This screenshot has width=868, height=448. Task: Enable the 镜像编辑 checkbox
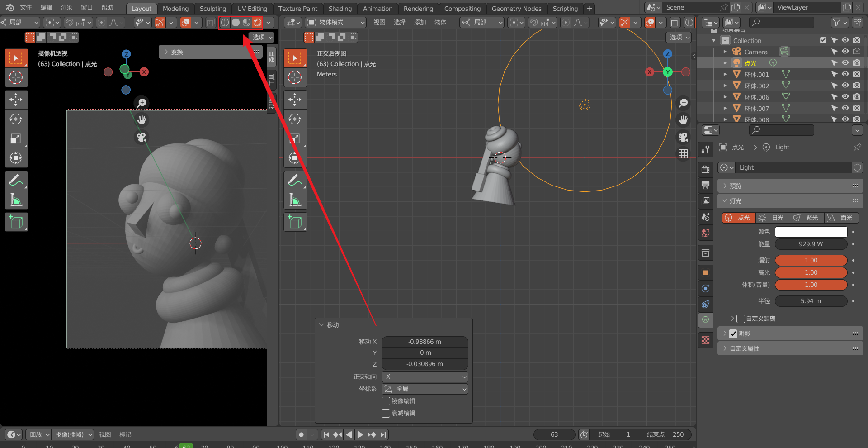pyautogui.click(x=386, y=401)
